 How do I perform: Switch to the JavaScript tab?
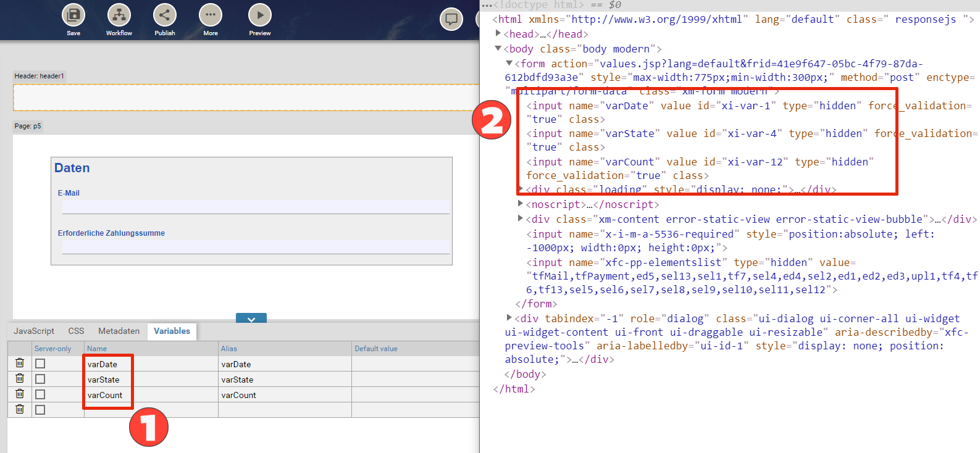point(34,331)
